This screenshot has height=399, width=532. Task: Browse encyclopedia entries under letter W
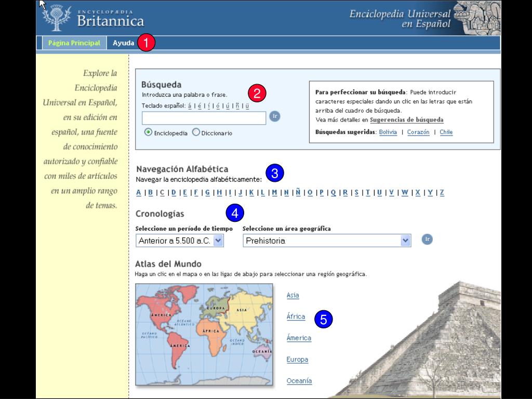coord(405,193)
